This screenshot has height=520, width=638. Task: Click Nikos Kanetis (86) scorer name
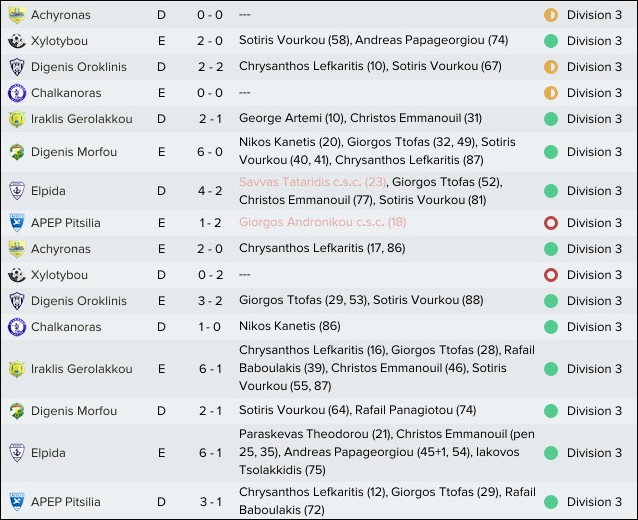289,326
